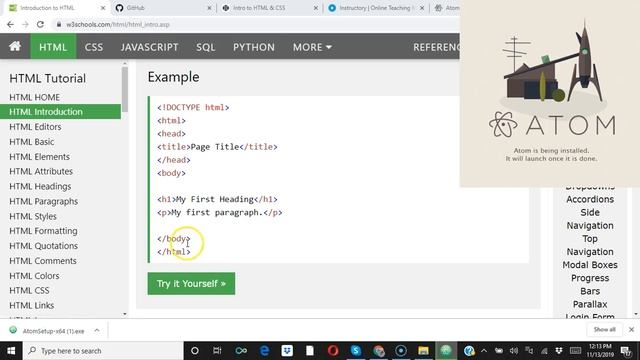Viewport: 640px width, 360px height.
Task: Close the Intro to HTML & CSS tab
Action: tap(316, 8)
